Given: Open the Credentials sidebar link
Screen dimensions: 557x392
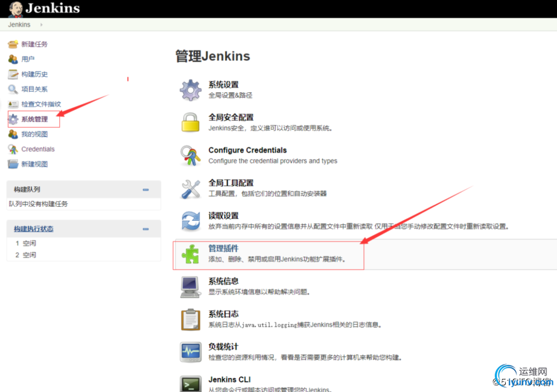Looking at the screenshot, I should [38, 149].
